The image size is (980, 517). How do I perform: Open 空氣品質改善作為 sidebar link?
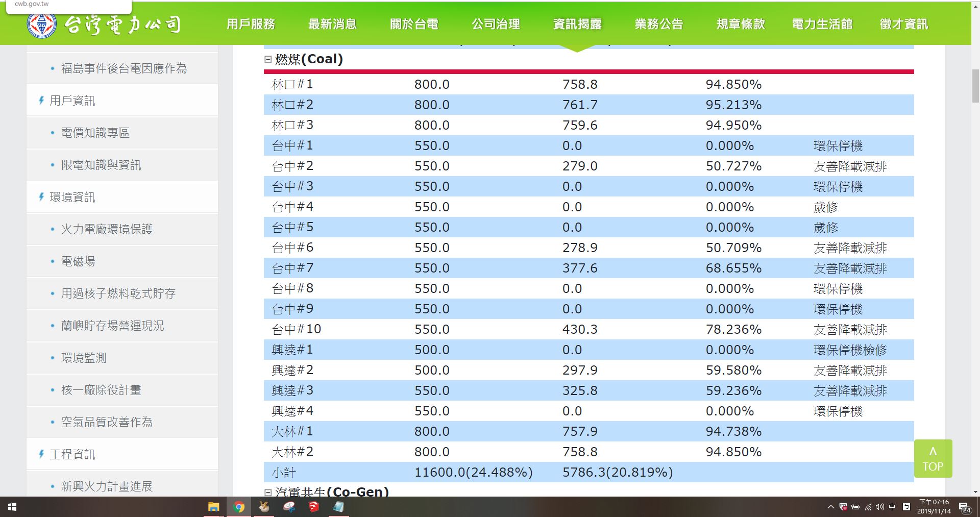tap(107, 422)
